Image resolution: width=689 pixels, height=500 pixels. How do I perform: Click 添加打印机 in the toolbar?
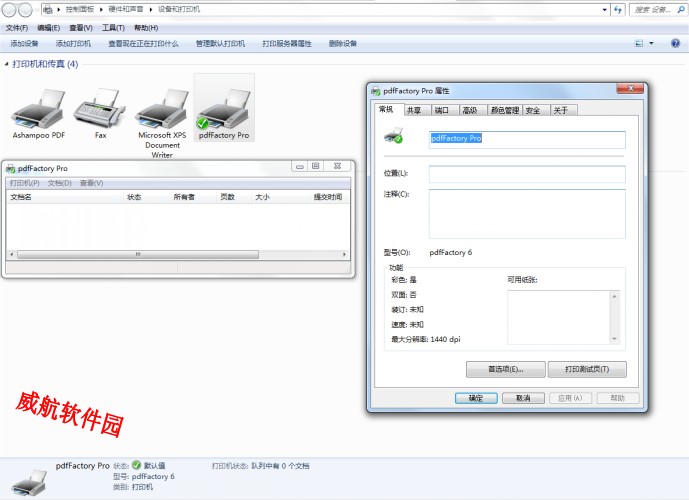pos(73,44)
